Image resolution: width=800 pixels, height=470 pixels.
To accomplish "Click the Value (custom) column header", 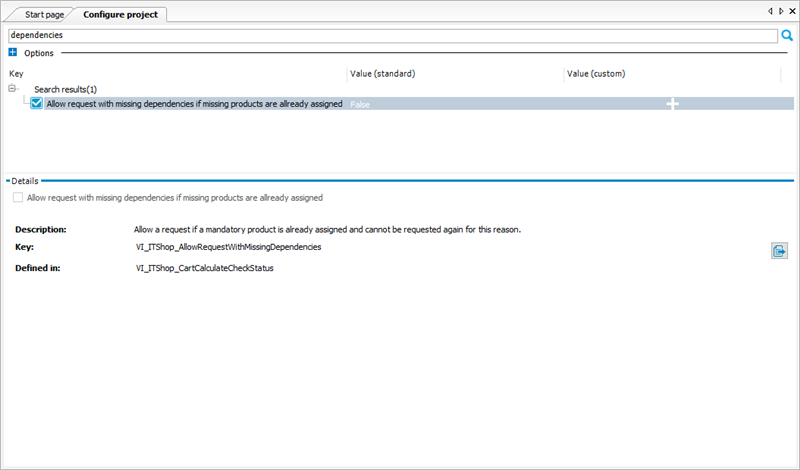I will pos(672,73).
